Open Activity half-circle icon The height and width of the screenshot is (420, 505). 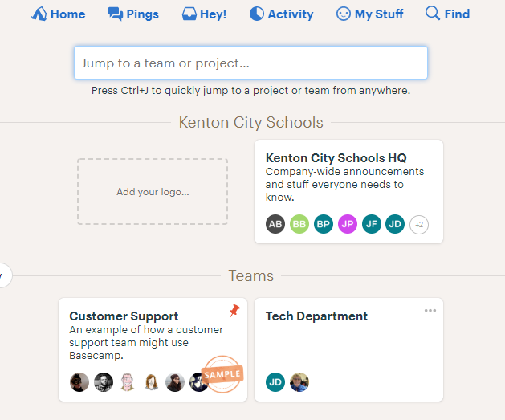(257, 14)
